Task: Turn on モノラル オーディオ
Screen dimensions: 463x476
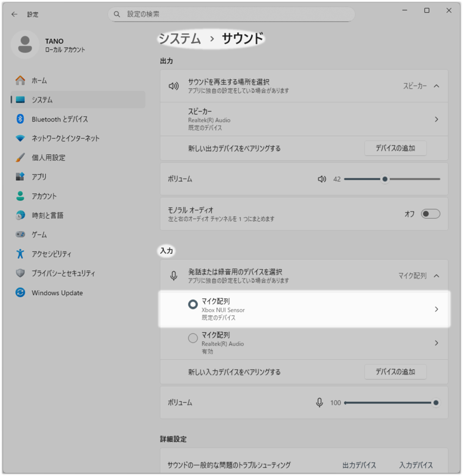Action: [x=430, y=214]
